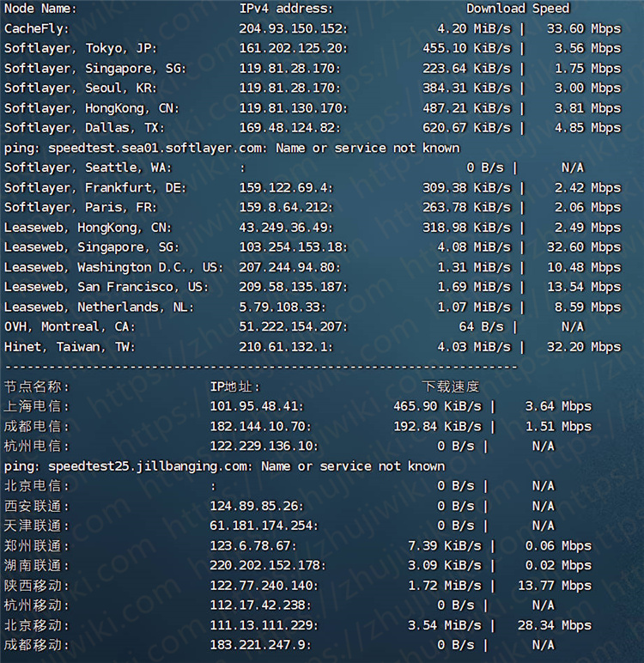The height and width of the screenshot is (663, 644).
Task: Click IP address 122.229.136.10
Action: pos(264,446)
